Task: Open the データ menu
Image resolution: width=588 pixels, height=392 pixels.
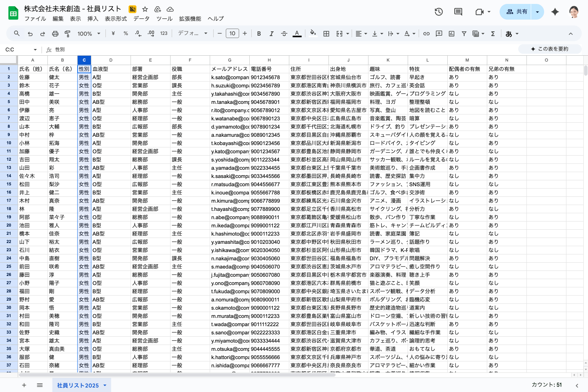Action: [141, 18]
